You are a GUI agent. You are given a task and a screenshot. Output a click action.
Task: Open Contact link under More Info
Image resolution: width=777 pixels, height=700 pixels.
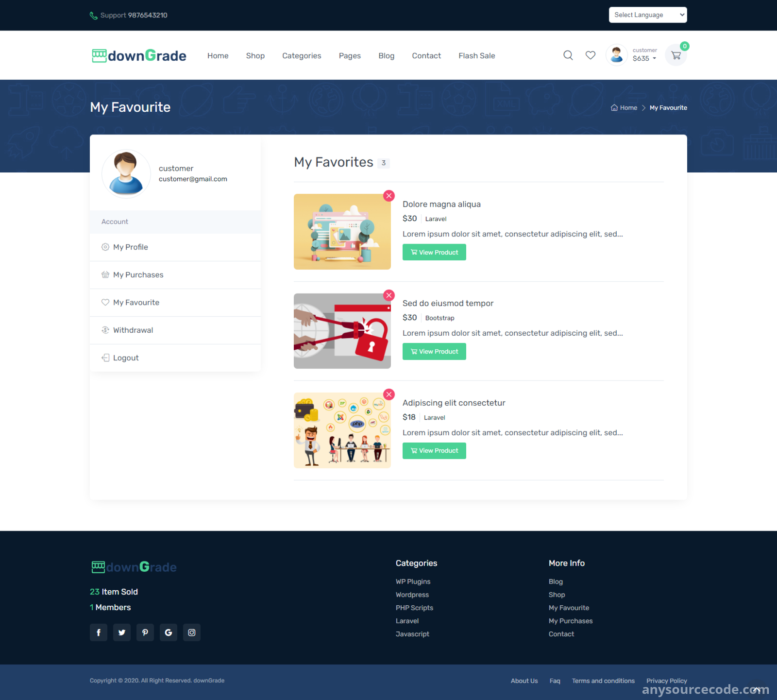(x=561, y=634)
